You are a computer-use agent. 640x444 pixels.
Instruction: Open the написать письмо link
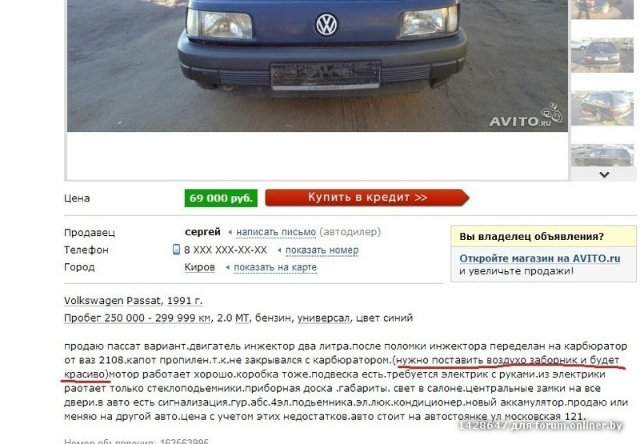tap(276, 232)
